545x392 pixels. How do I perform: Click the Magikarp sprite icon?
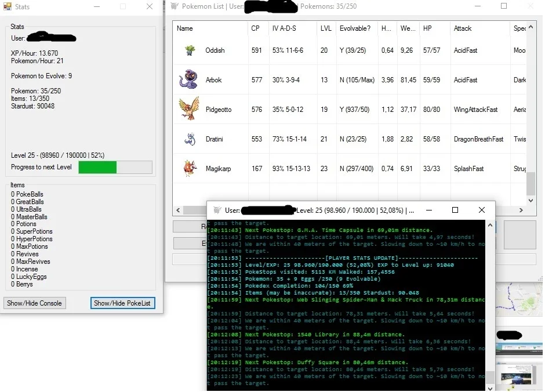click(x=190, y=168)
